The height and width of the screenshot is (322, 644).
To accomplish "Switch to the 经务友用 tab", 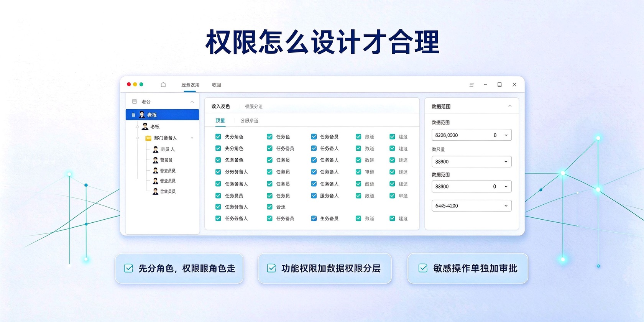I will tap(190, 85).
